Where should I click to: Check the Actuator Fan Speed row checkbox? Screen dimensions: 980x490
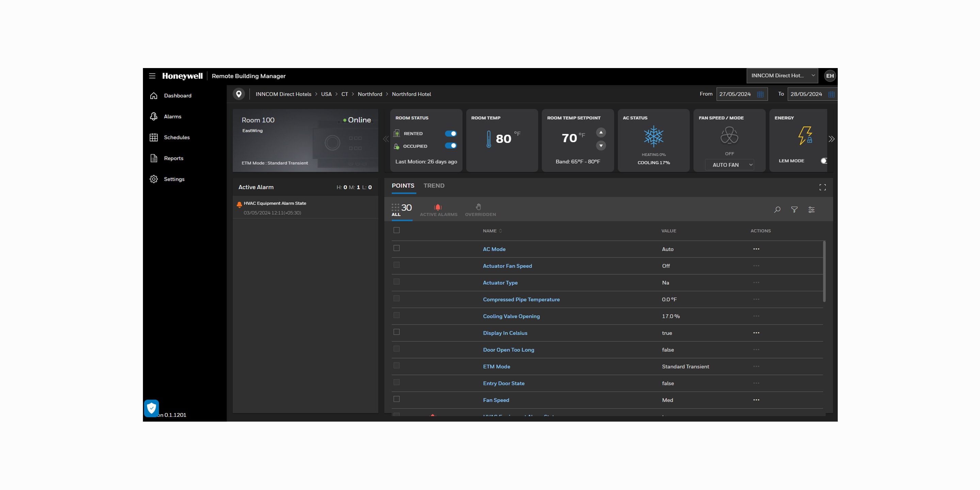pyautogui.click(x=396, y=265)
